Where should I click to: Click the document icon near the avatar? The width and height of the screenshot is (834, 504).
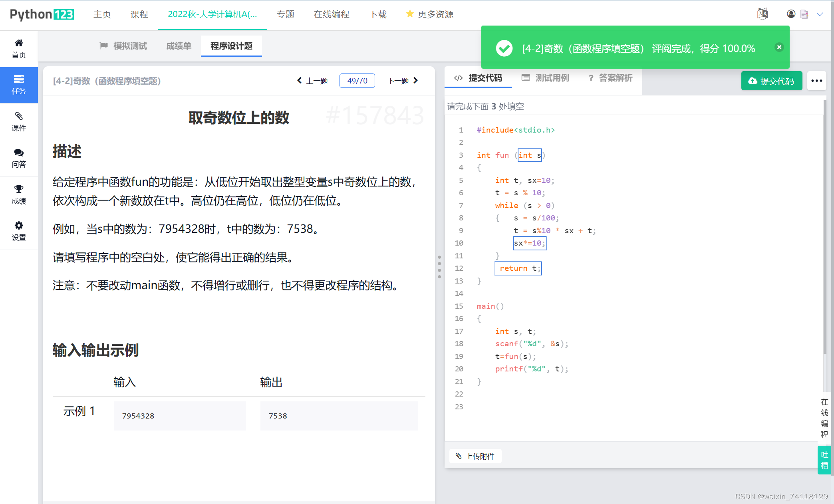(x=804, y=14)
